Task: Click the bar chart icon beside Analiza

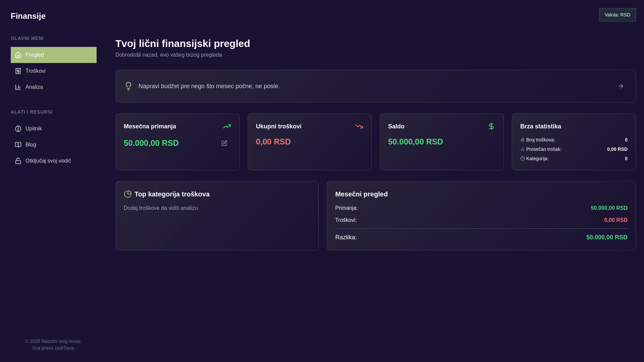Action: [x=18, y=87]
